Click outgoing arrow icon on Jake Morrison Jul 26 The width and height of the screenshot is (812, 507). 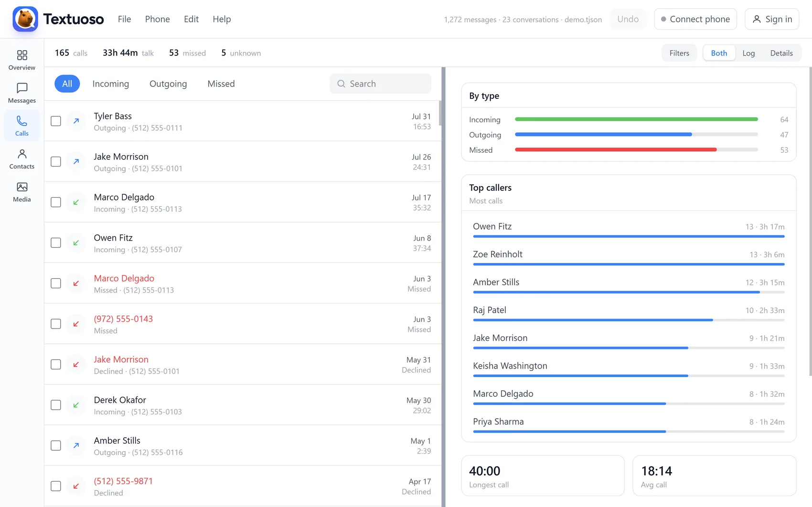point(76,162)
